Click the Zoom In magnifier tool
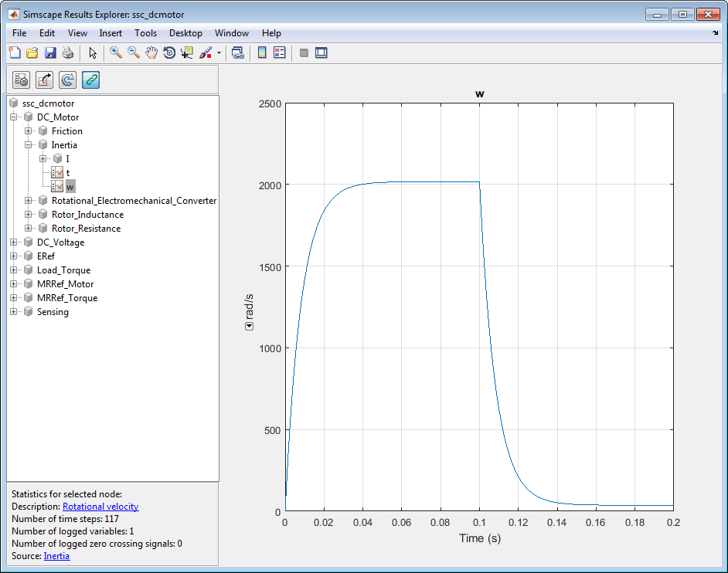This screenshot has width=728, height=573. tap(116, 53)
